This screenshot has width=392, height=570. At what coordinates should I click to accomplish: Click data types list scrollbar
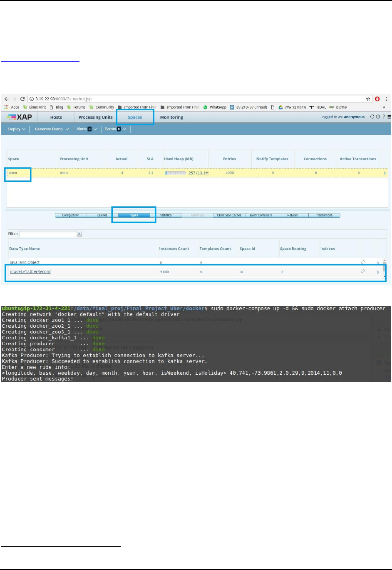pyautogui.click(x=384, y=268)
